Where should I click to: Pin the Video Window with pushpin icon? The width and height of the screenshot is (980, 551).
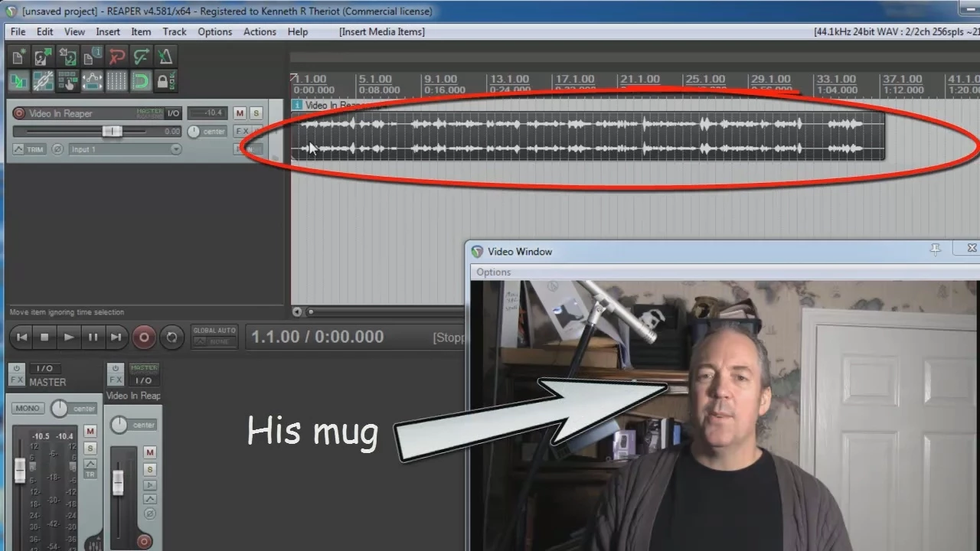pos(935,249)
